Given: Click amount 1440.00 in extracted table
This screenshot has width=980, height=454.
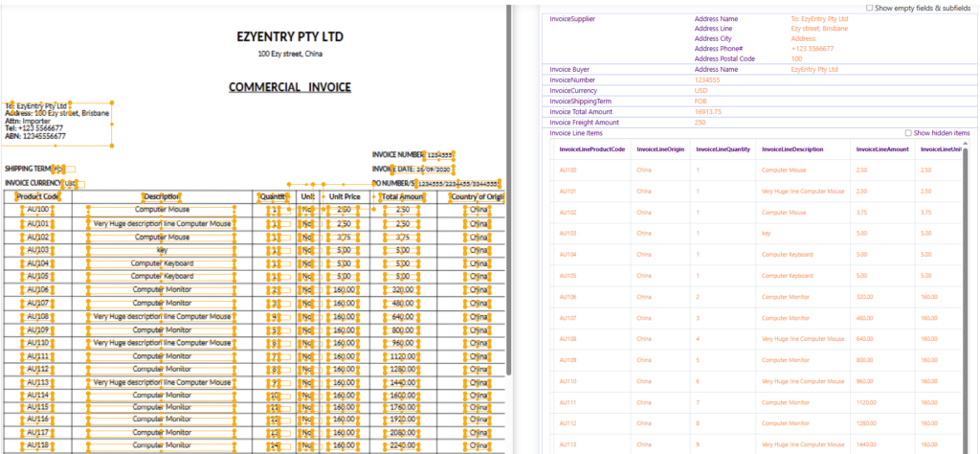Looking at the screenshot, I should coord(865,445).
